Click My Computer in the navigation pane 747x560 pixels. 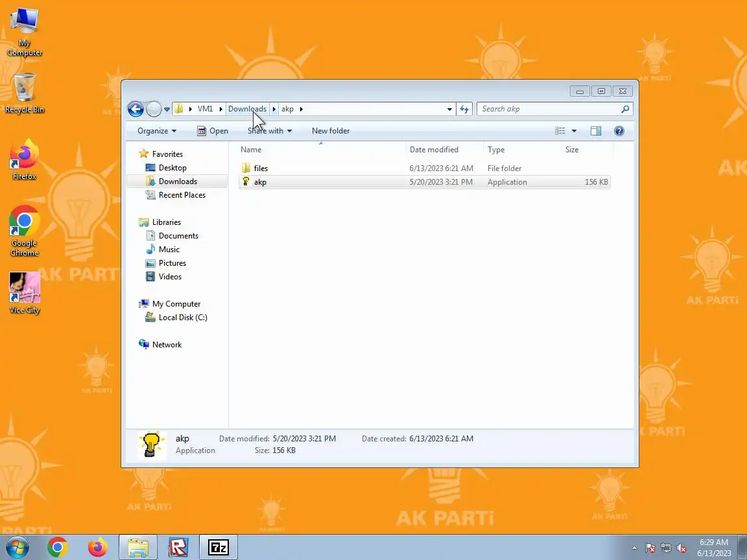pyautogui.click(x=176, y=304)
